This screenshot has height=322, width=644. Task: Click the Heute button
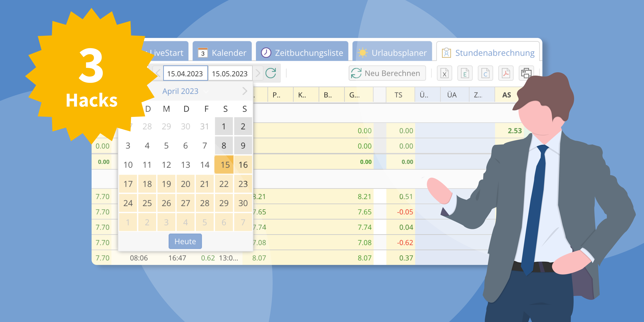pyautogui.click(x=185, y=241)
